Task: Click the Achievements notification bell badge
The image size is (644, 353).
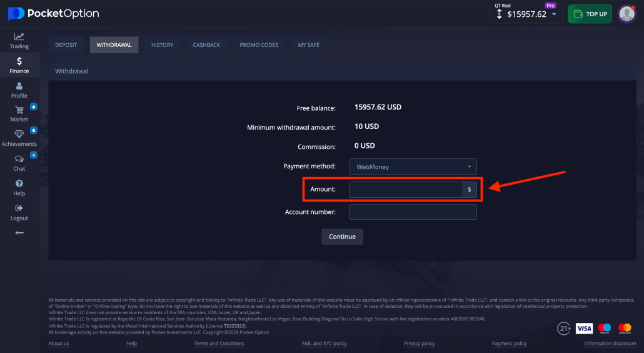Action: pyautogui.click(x=34, y=130)
